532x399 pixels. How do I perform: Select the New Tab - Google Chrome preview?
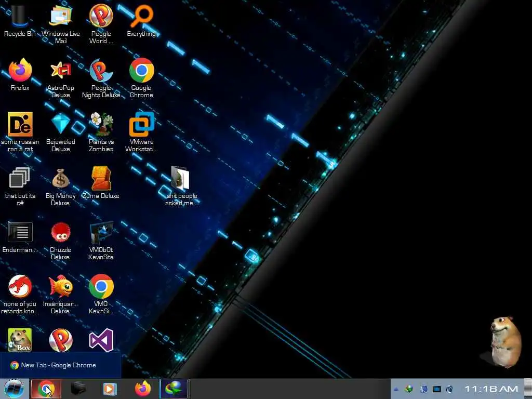60,365
